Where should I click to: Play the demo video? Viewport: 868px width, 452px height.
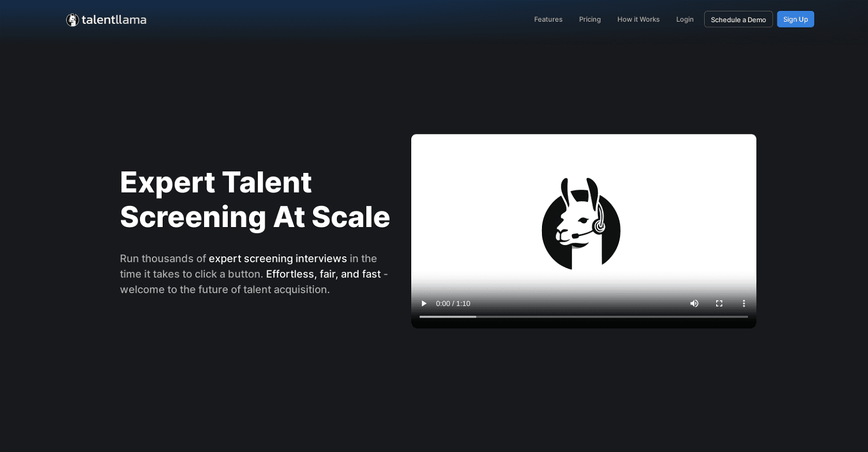click(x=424, y=304)
